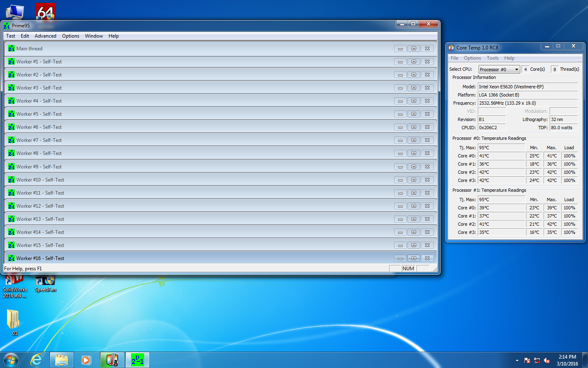Click the NUM status bar indicator

pos(409,269)
